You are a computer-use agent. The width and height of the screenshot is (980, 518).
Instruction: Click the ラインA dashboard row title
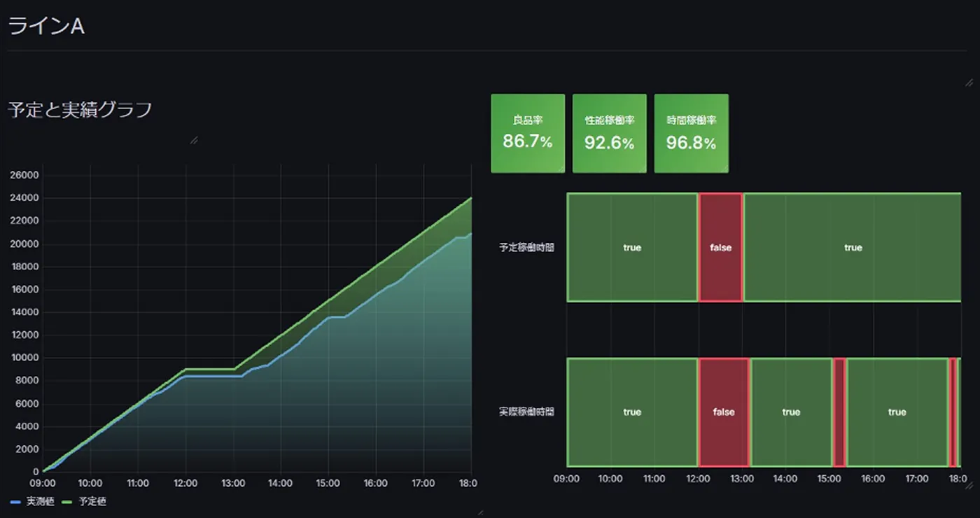[46, 27]
